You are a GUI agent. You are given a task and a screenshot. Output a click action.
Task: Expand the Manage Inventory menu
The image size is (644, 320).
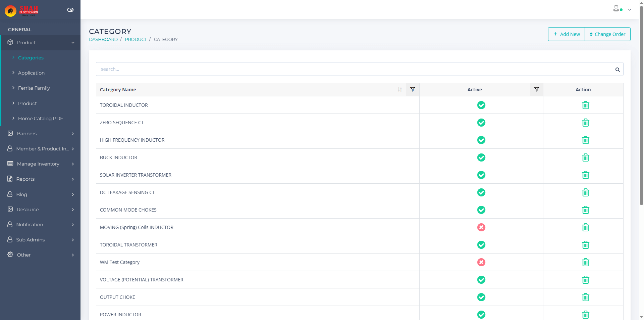(x=40, y=164)
